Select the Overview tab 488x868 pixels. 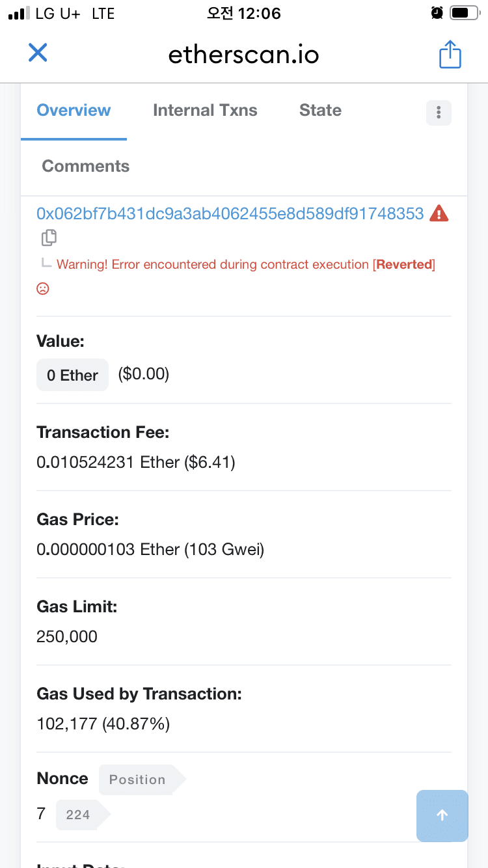coord(74,111)
